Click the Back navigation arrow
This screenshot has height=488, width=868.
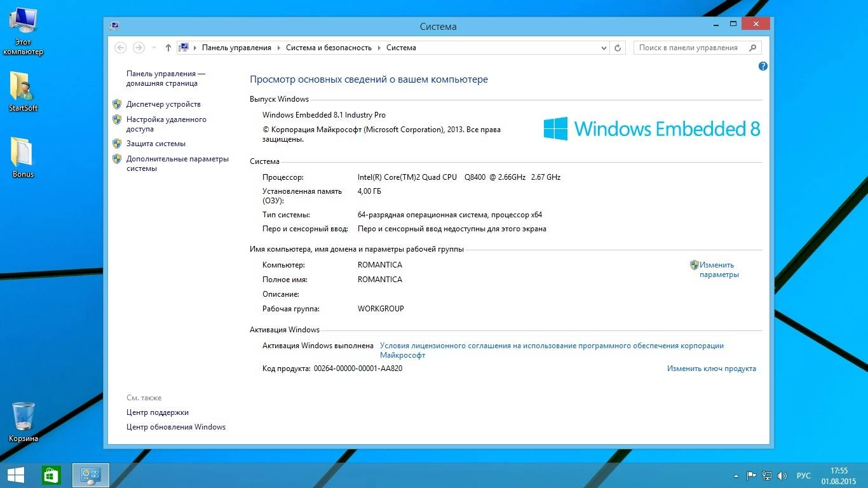[120, 48]
